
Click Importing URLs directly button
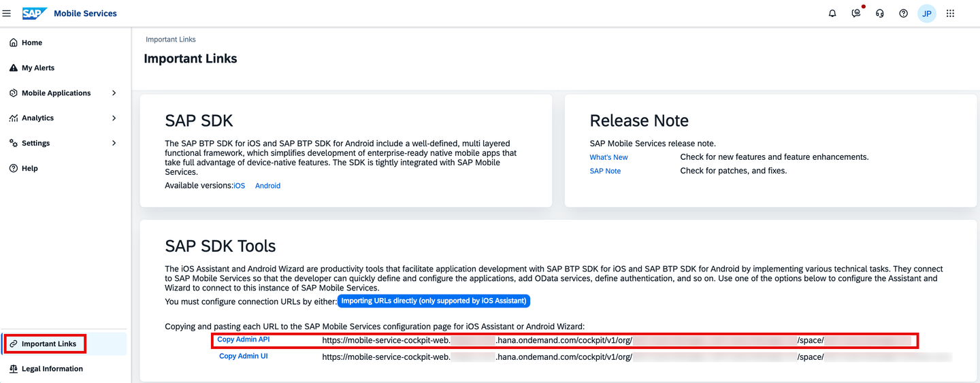pos(434,301)
